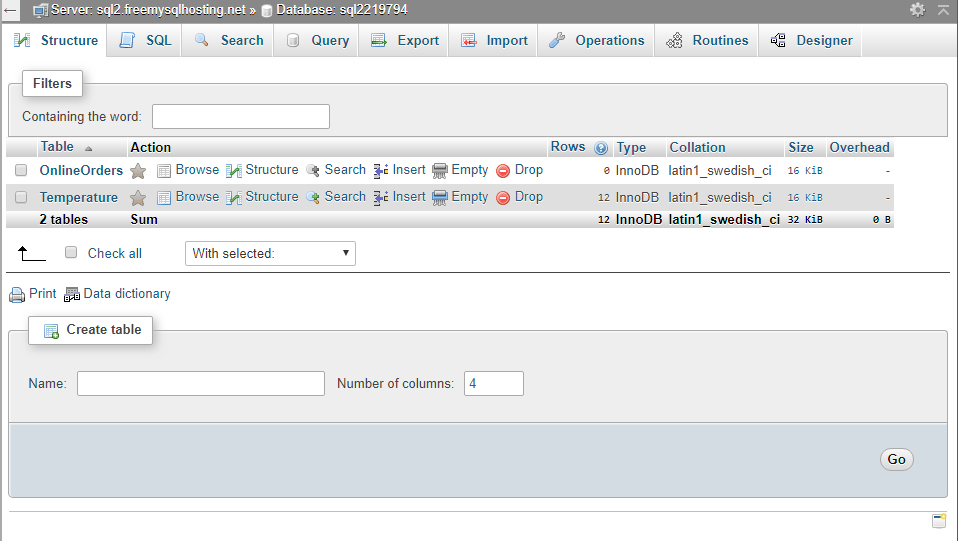Viewport: 958px width, 541px height.
Task: Open the Search tab in top menu
Action: (x=229, y=40)
